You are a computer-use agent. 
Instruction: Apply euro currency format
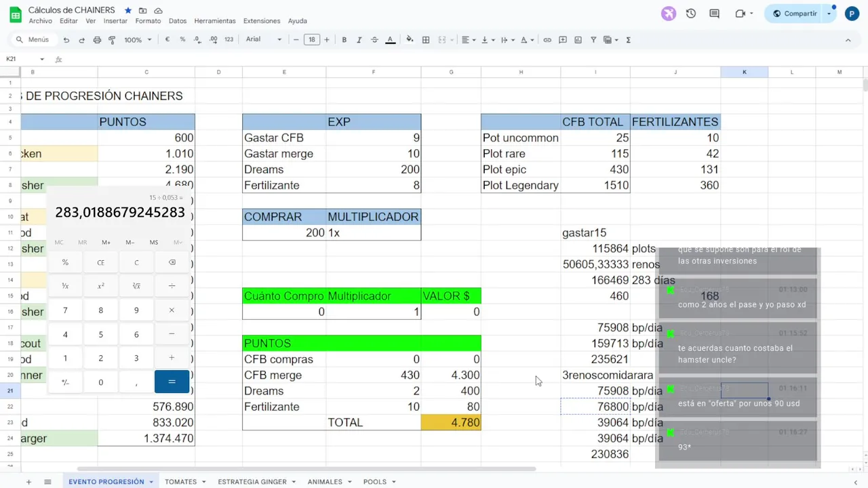click(x=167, y=40)
